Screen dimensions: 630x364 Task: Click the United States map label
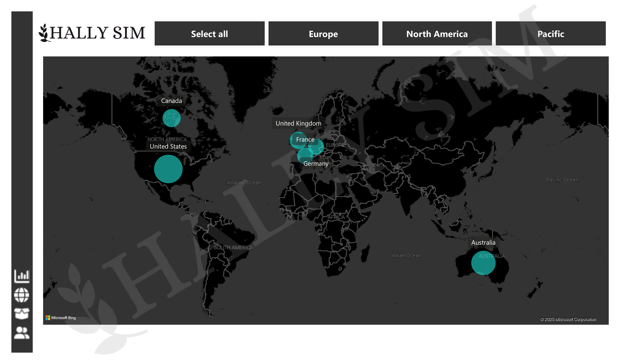[x=168, y=147]
